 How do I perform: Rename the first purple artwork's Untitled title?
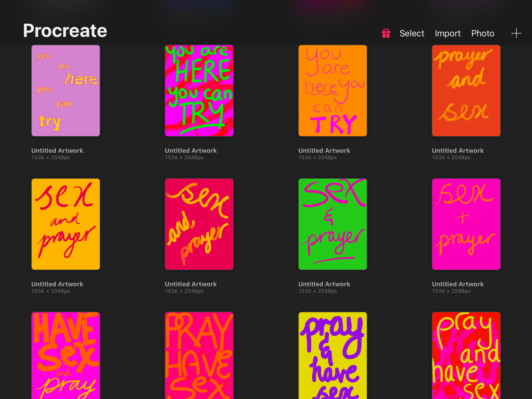coord(57,150)
